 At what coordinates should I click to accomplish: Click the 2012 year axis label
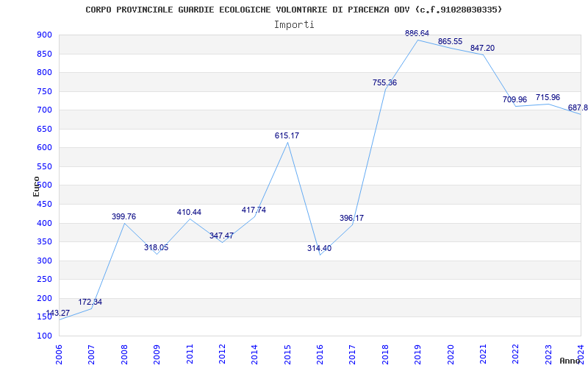point(222,354)
